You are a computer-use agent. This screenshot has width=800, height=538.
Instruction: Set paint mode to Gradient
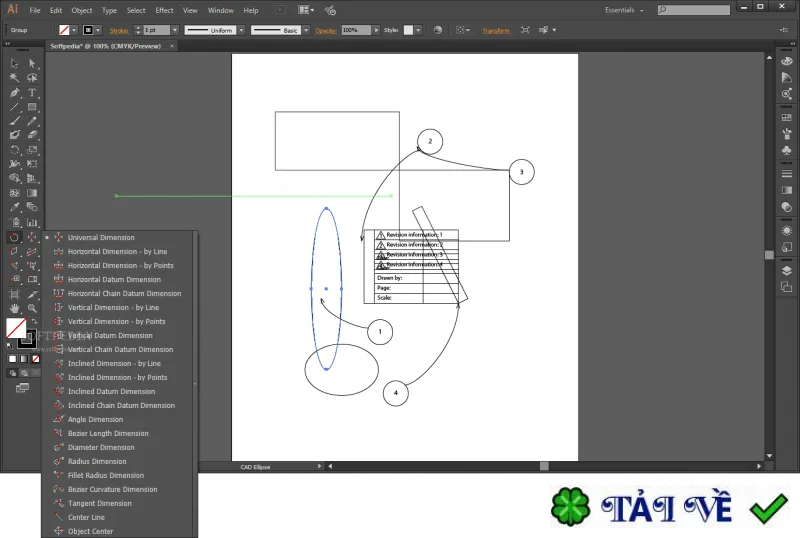click(24, 359)
